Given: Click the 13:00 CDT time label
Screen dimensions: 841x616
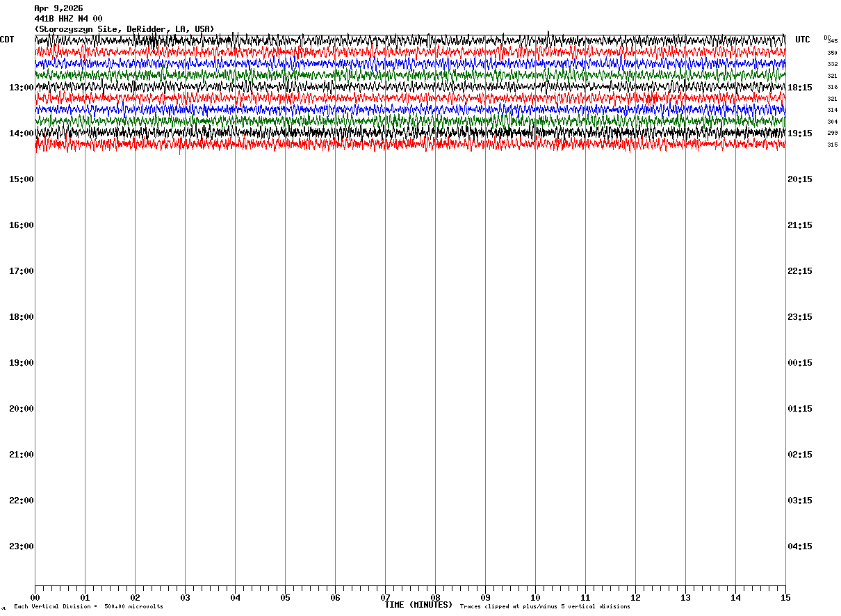Looking at the screenshot, I should pos(22,88).
